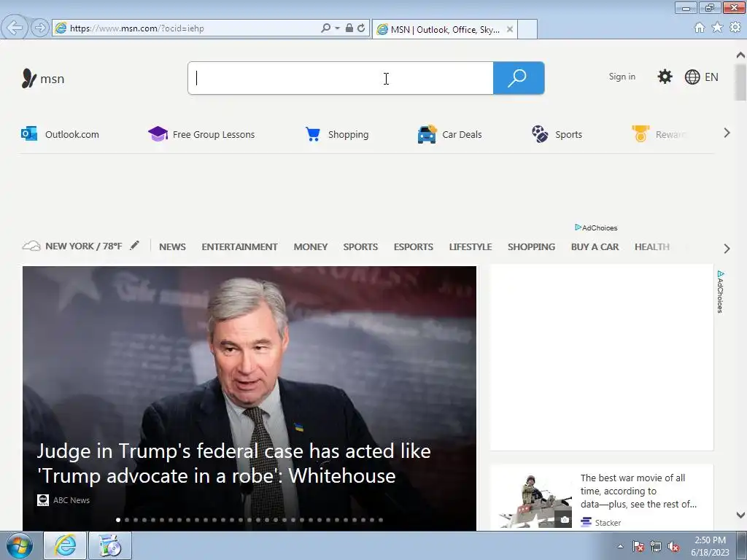Click the network tray icon
This screenshot has width=747, height=560.
pos(656,546)
